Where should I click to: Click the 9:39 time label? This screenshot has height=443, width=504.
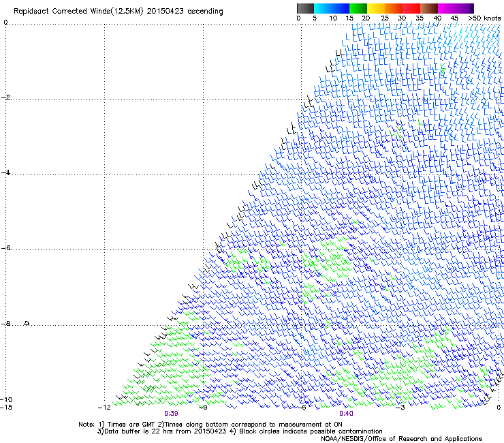point(172,414)
